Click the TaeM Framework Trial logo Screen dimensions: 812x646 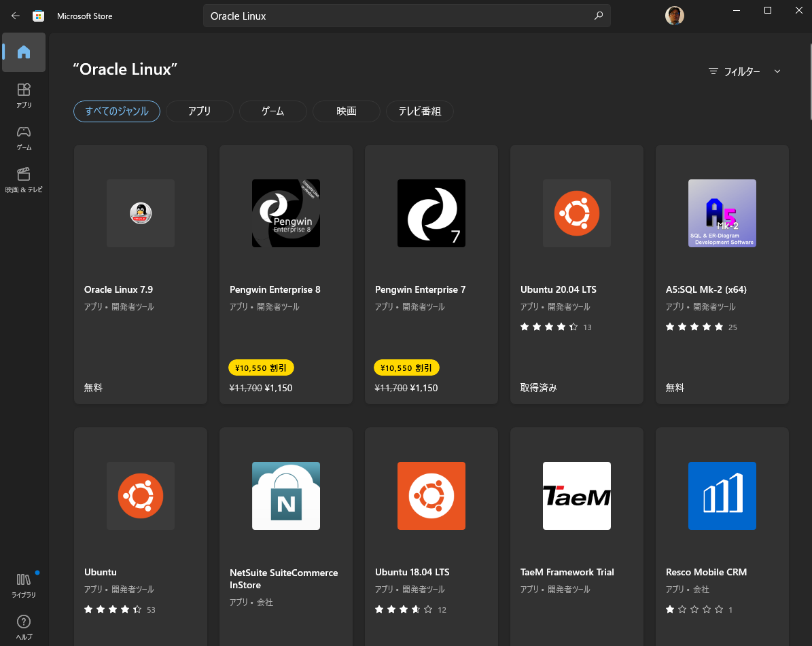[577, 496]
